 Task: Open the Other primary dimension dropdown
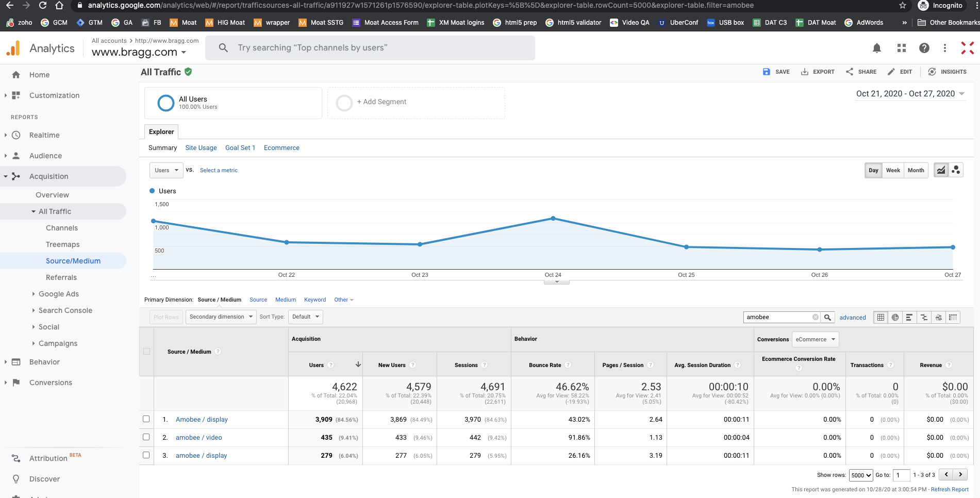pyautogui.click(x=343, y=300)
